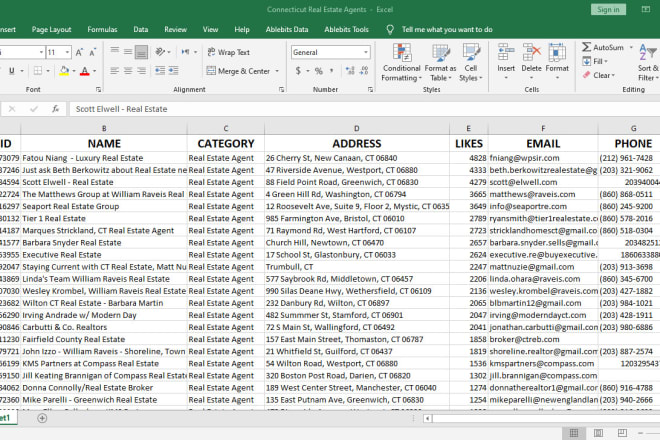Add a new sheet with plus icon
This screenshot has height=440, width=660.
tap(42, 418)
